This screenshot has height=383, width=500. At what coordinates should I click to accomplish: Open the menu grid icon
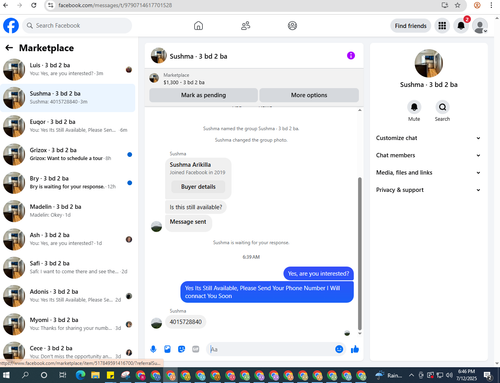pos(442,26)
